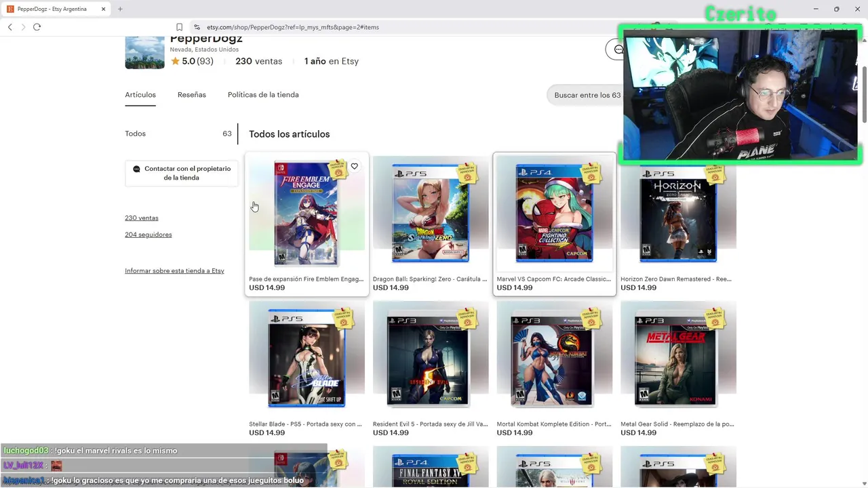This screenshot has height=488, width=868.
Task: Open site info icon beside URL
Action: tap(197, 27)
